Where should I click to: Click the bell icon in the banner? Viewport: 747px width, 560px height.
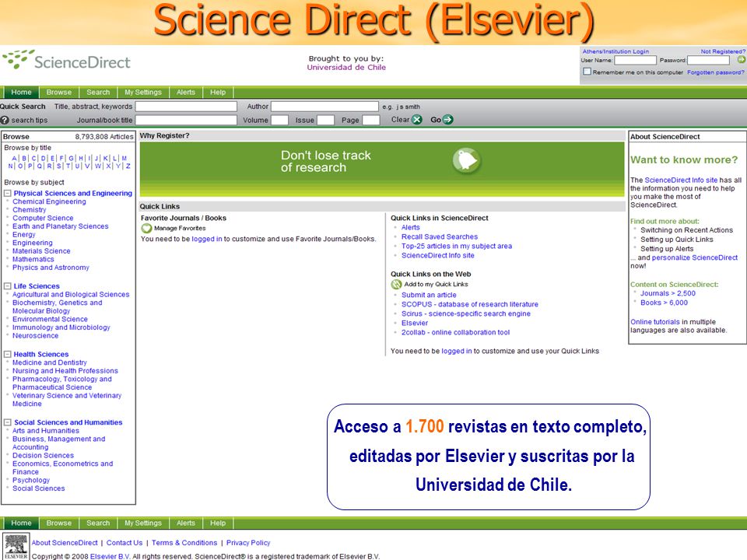click(466, 160)
